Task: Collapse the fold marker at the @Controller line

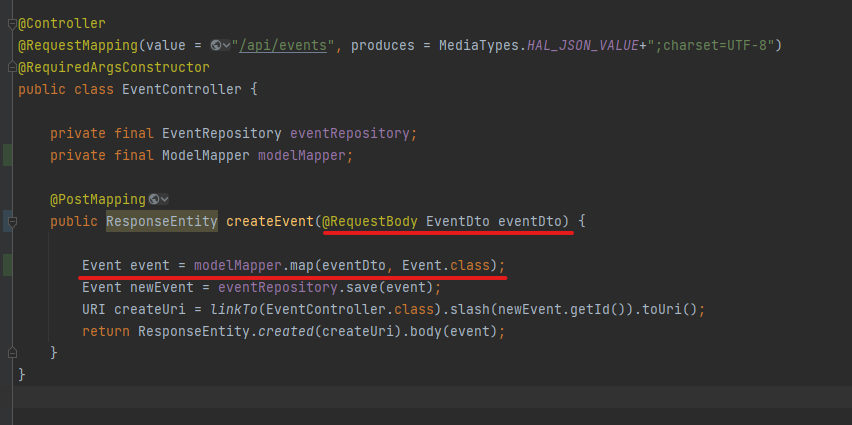Action: [x=12, y=24]
